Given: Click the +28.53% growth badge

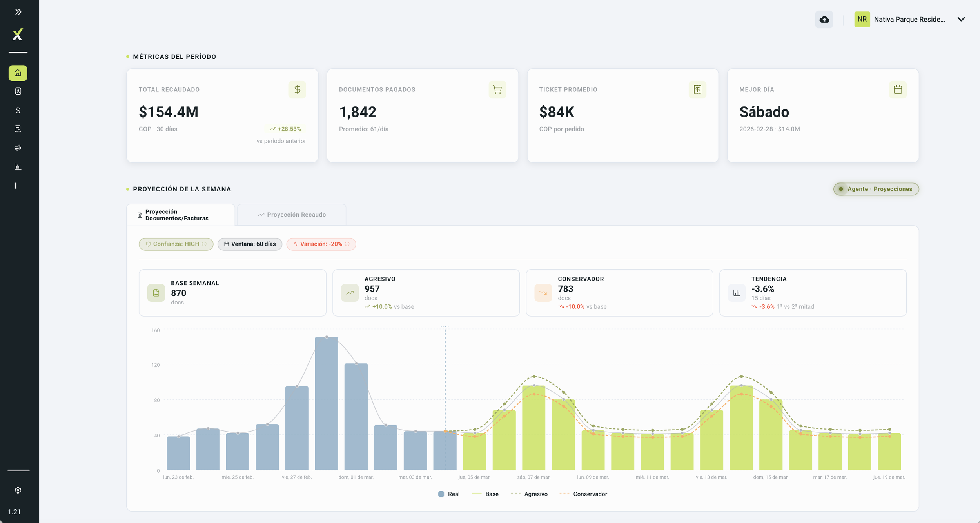Looking at the screenshot, I should 285,129.
